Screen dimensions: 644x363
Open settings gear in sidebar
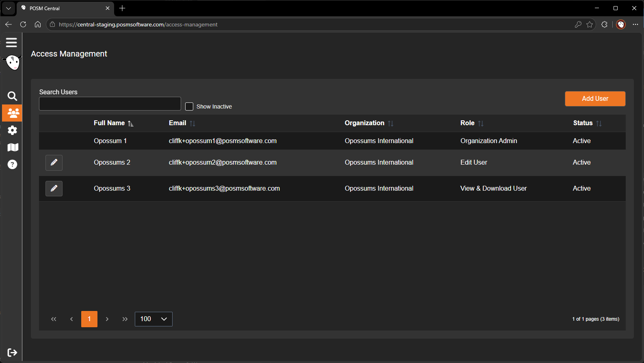point(12,130)
